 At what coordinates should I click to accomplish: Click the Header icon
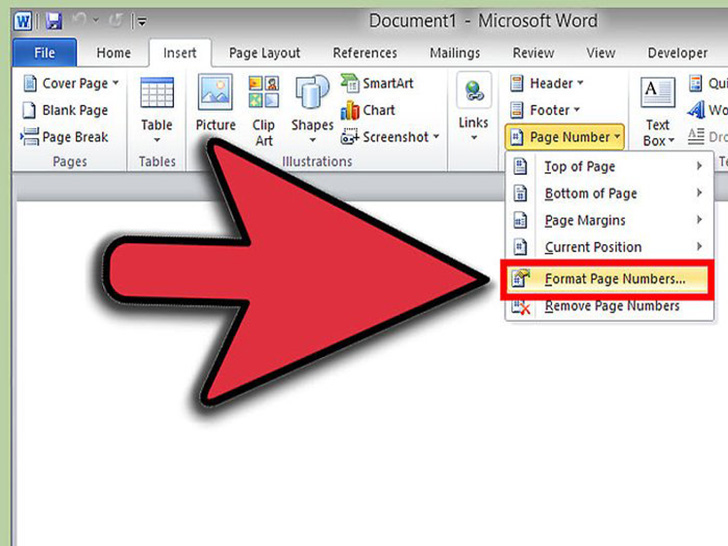click(x=516, y=84)
